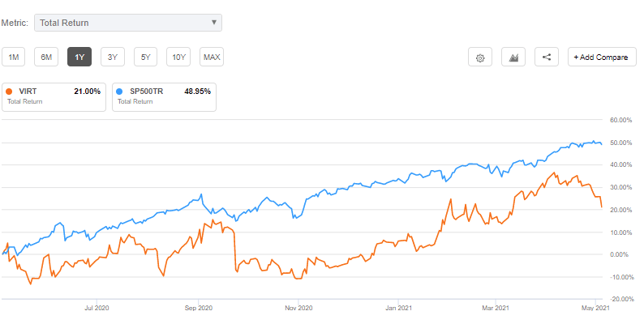Switch to the 6M time range

[46, 57]
